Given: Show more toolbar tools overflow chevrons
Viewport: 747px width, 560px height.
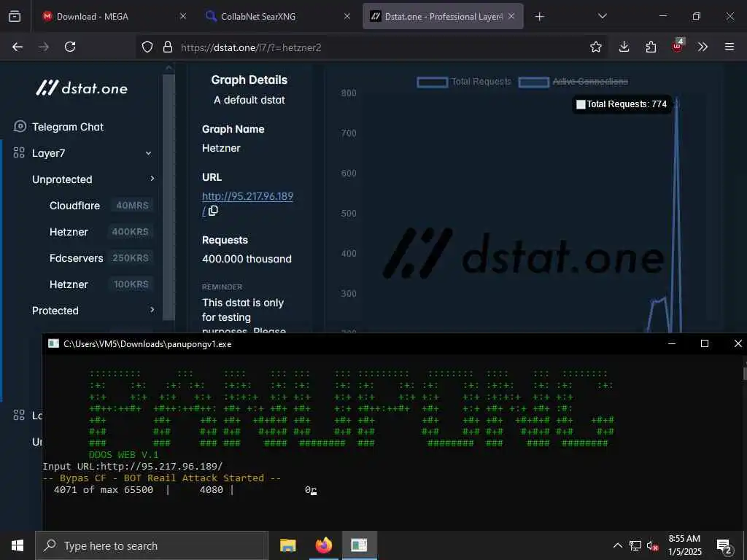Looking at the screenshot, I should tap(703, 47).
